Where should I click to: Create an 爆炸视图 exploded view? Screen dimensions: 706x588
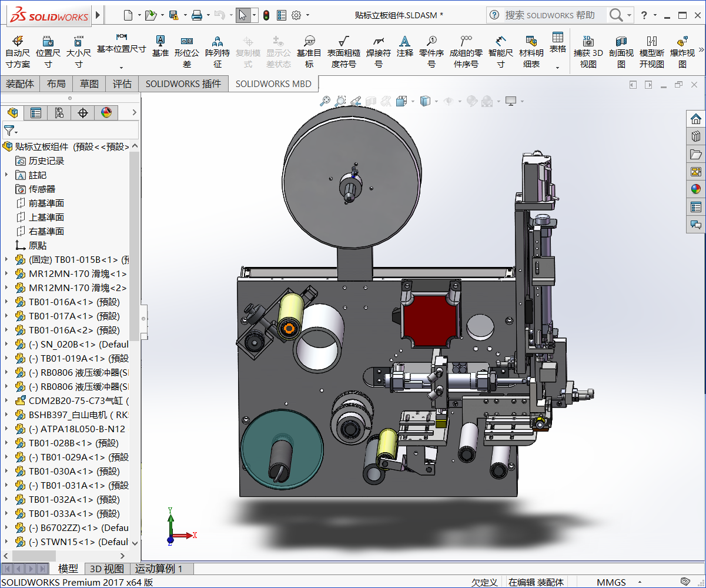click(x=682, y=51)
